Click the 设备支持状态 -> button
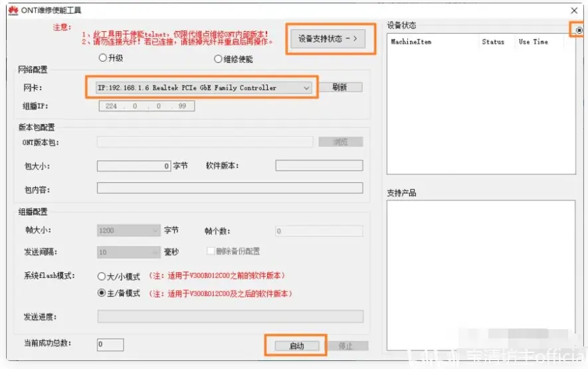The image size is (588, 369). 328,38
